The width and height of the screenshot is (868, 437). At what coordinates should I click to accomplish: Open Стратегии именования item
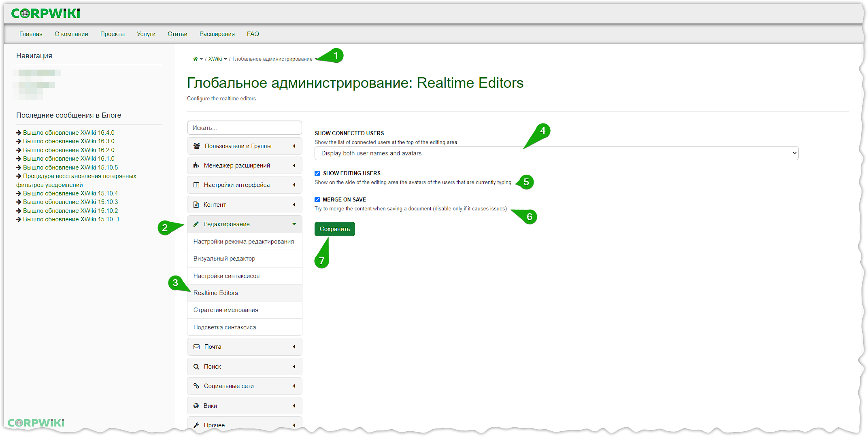[x=245, y=310]
